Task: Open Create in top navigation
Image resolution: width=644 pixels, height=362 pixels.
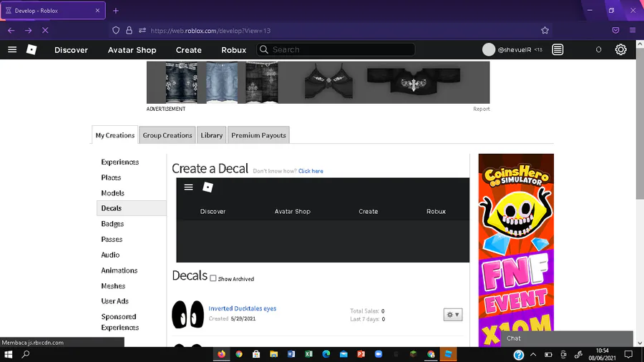Action: pos(188,49)
